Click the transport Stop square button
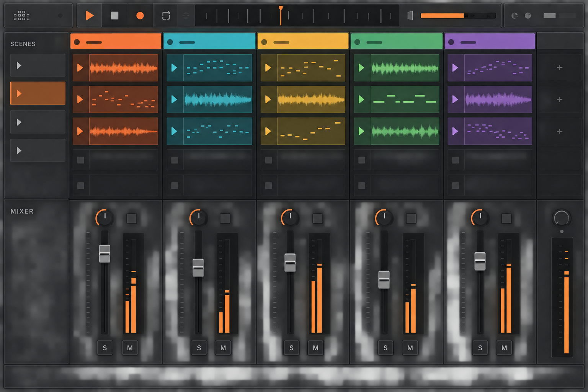This screenshot has width=588, height=392. (114, 16)
